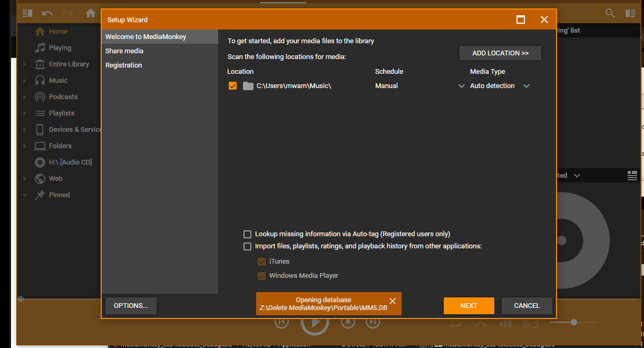This screenshot has width=644, height=348.
Task: Select the Registration wizard page
Action: coord(124,65)
